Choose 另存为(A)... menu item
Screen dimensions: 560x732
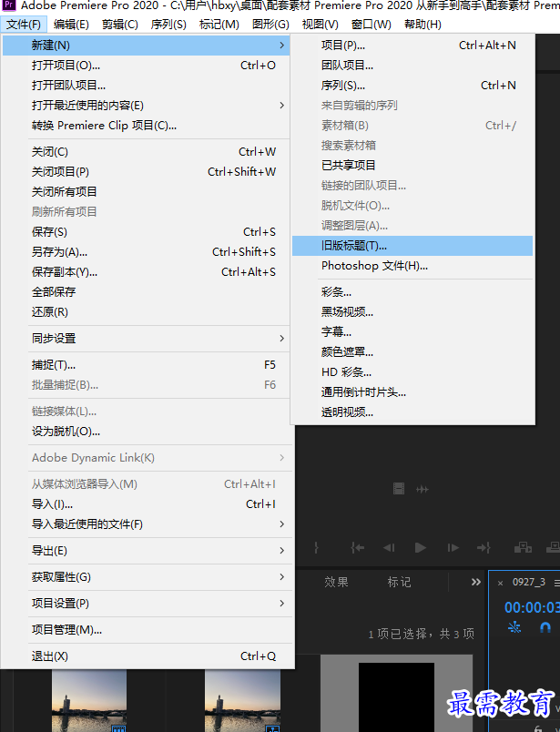[x=147, y=252]
